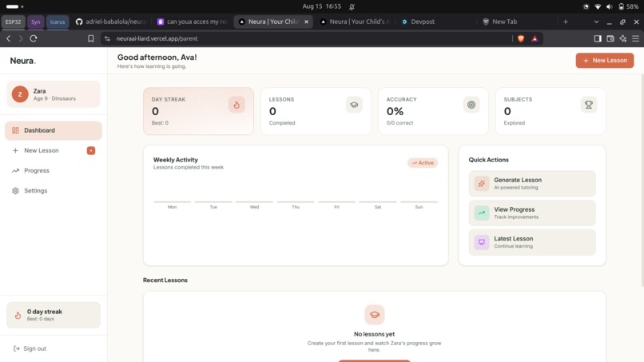The height and width of the screenshot is (362, 644).
Task: Click the Neura logo
Action: [23, 61]
